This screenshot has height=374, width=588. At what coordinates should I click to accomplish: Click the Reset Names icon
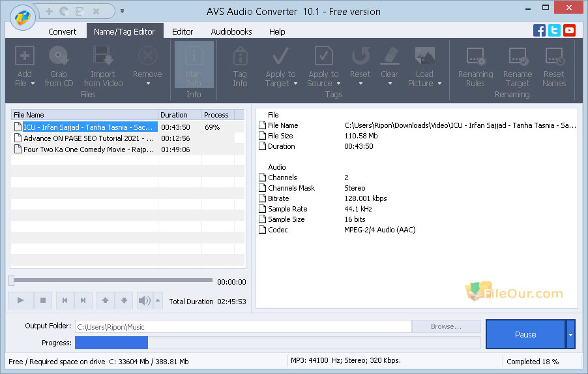pyautogui.click(x=554, y=56)
